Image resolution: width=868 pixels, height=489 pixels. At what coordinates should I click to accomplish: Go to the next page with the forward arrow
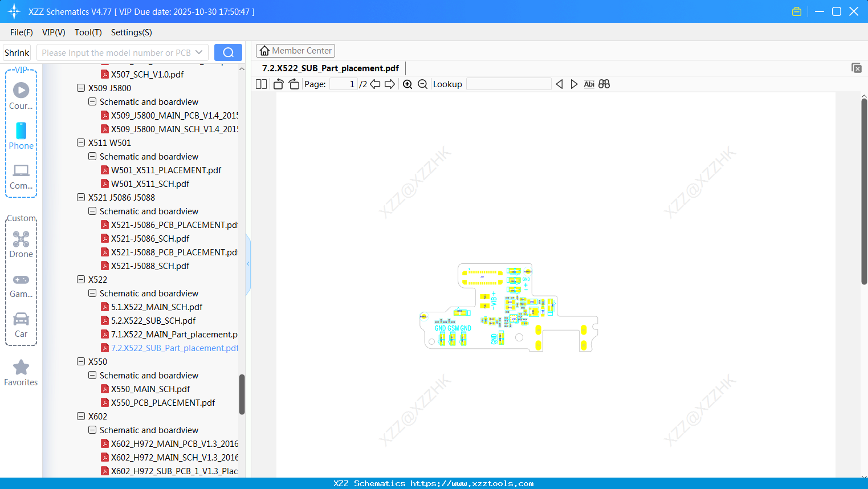[389, 84]
